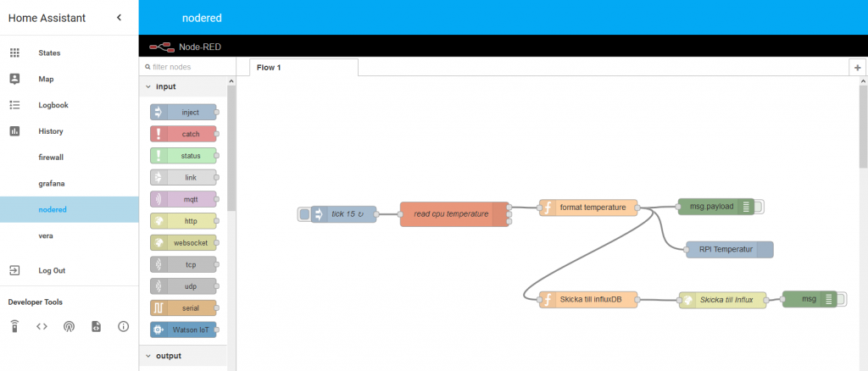Click the nodered page title
This screenshot has height=371, width=868.
pos(202,18)
